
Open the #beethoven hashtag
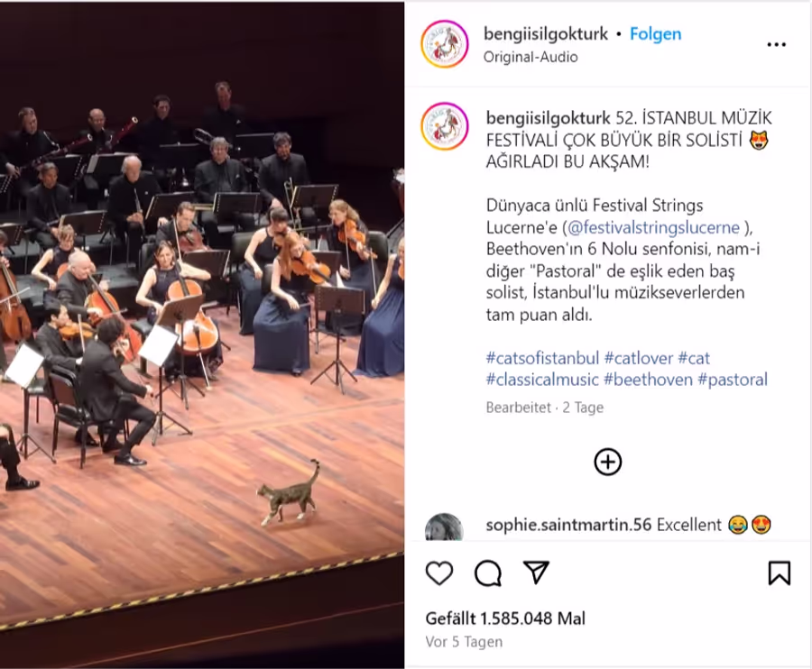[649, 380]
